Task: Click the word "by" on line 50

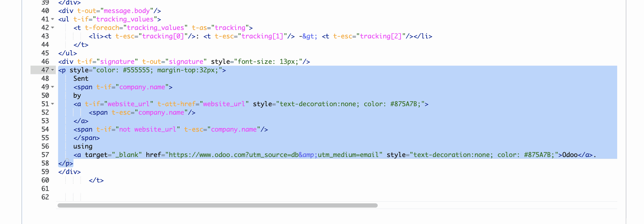Action: (x=77, y=95)
